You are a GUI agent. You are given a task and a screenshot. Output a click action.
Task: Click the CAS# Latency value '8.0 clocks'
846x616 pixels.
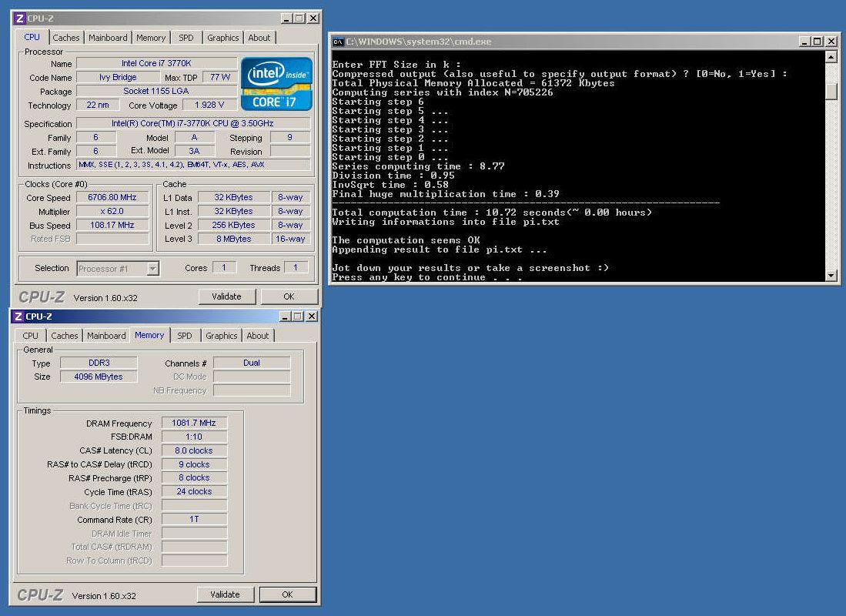pos(194,450)
